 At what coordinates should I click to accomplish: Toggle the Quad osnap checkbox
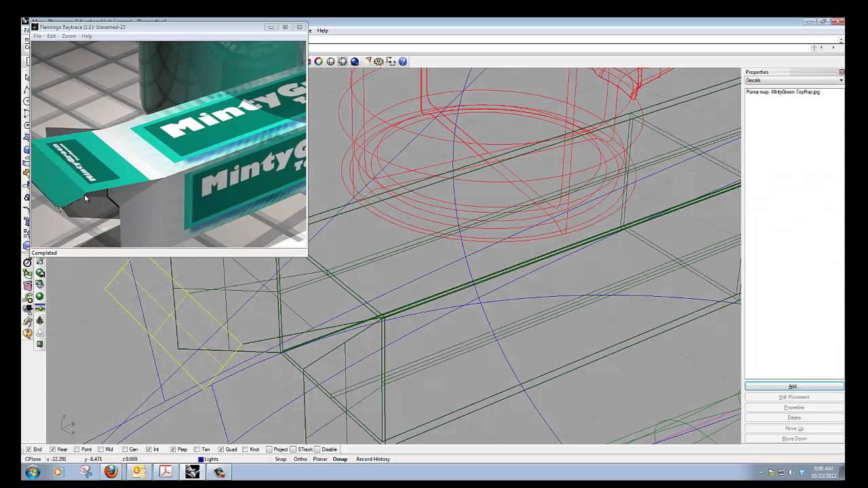pyautogui.click(x=220, y=449)
